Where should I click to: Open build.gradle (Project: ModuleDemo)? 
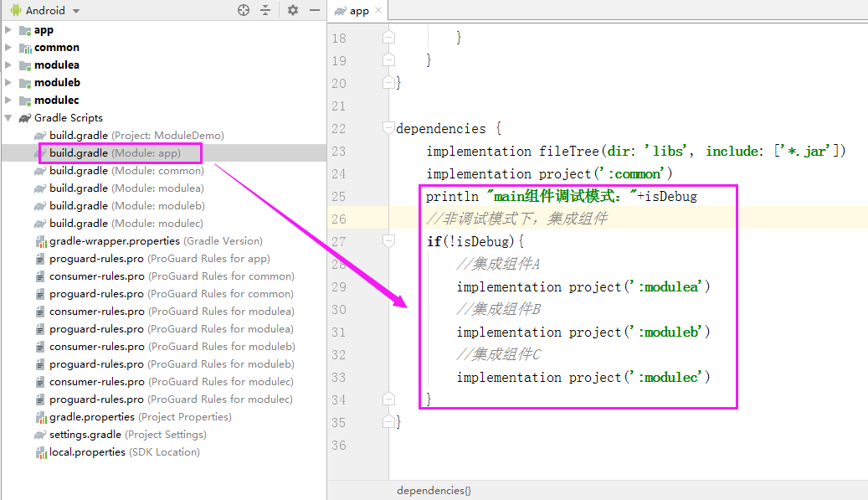136,136
